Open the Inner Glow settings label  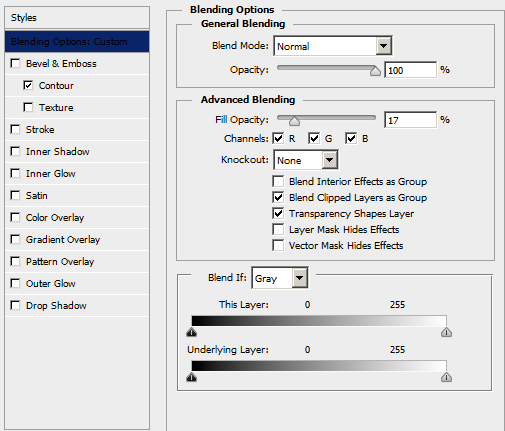click(51, 173)
